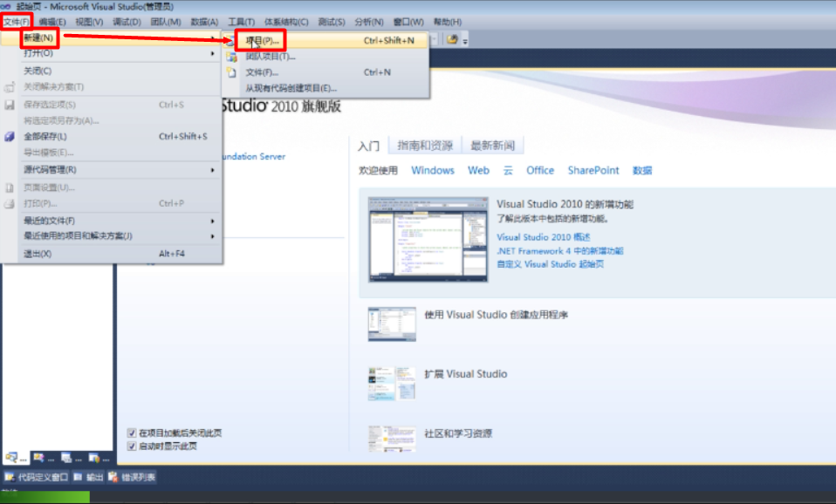
Task: Open the 体系结构(C) menu
Action: (286, 22)
